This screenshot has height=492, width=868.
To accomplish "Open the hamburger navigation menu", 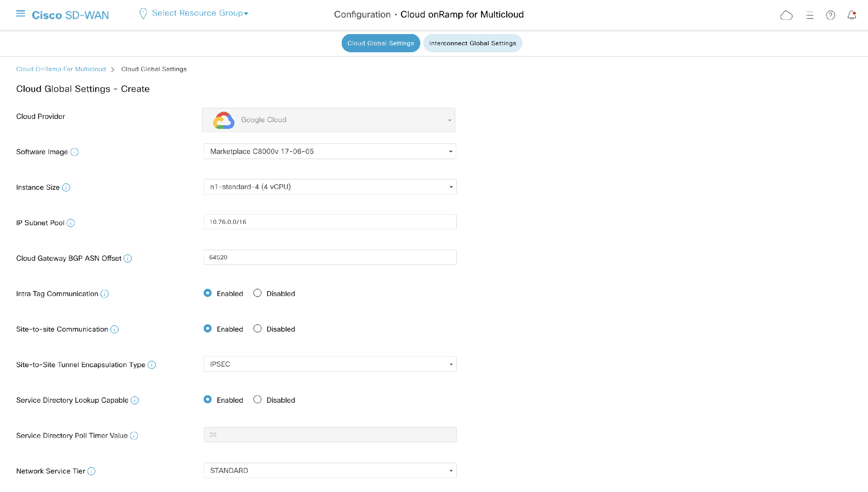I will pos(20,14).
